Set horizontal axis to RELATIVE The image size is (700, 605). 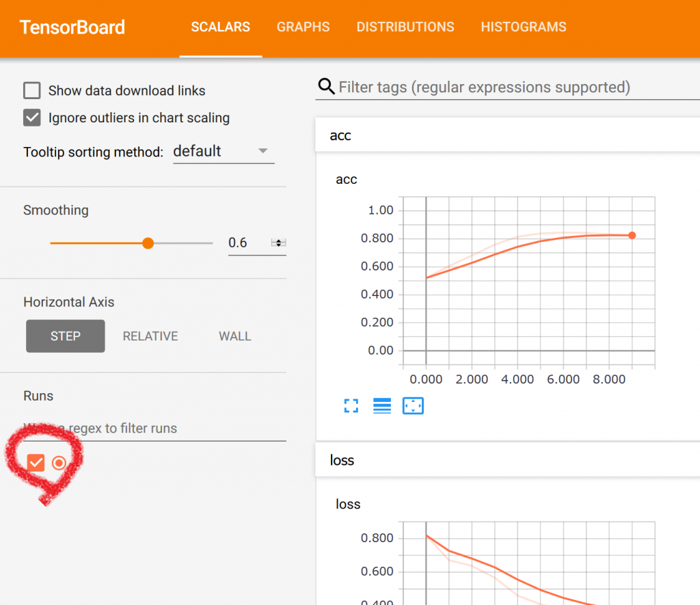(150, 336)
